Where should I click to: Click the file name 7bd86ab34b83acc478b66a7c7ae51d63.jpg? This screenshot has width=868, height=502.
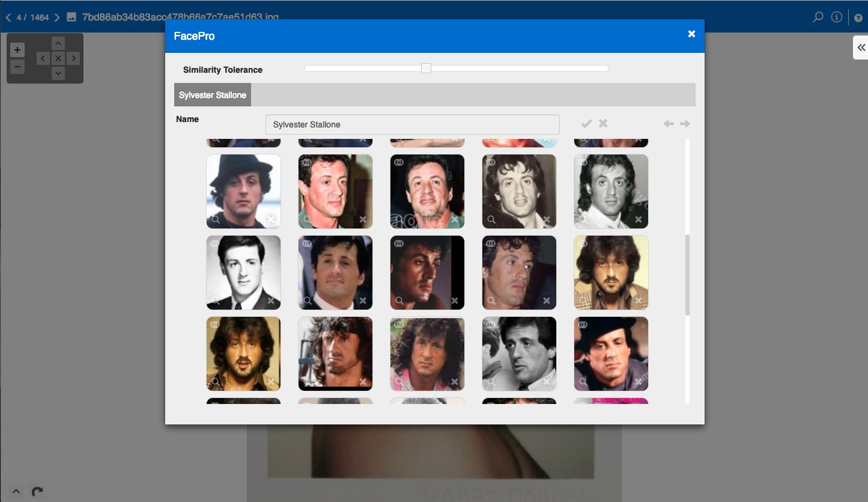pos(180,17)
